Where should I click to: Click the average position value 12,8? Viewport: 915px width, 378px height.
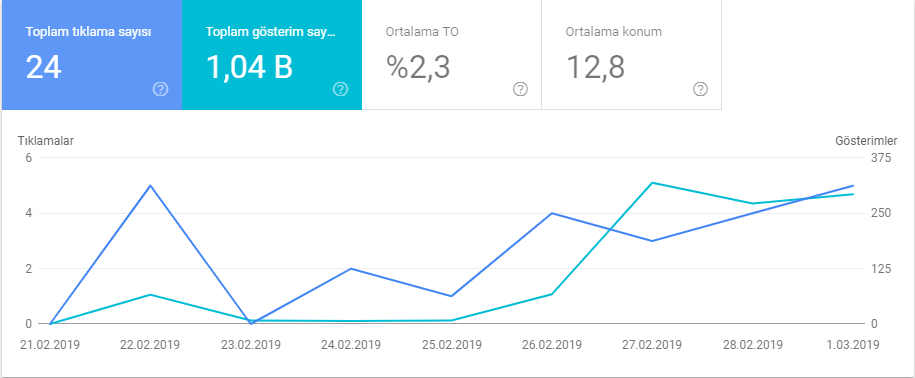pos(596,68)
